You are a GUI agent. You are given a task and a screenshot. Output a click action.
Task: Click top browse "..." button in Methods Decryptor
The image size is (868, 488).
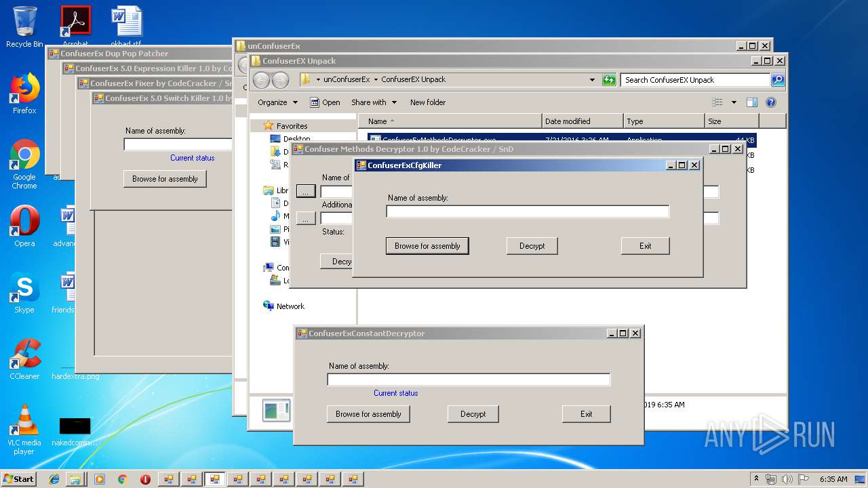(x=306, y=192)
